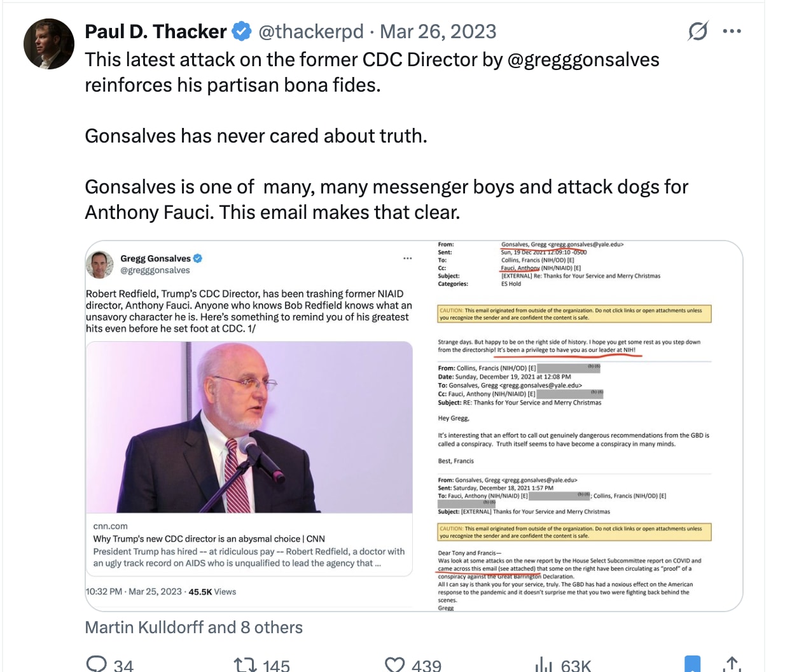Like the tweet via the heart icon

tap(395, 664)
